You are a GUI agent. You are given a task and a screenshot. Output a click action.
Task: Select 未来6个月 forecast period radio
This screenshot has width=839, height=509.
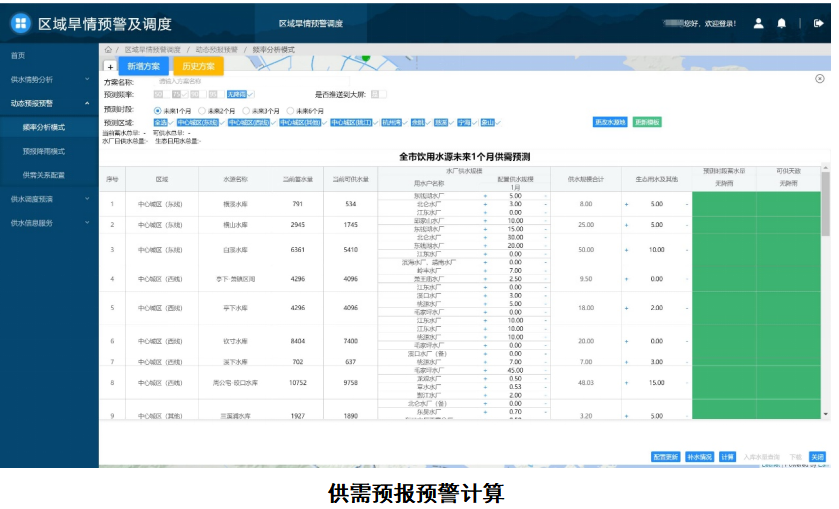point(291,111)
